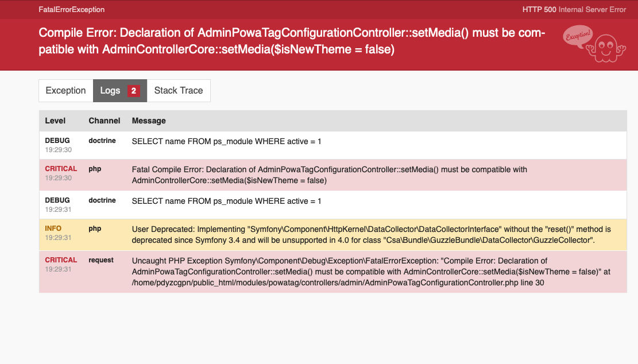Click the HTTP 500 status text
The image size is (638, 364).
(574, 10)
